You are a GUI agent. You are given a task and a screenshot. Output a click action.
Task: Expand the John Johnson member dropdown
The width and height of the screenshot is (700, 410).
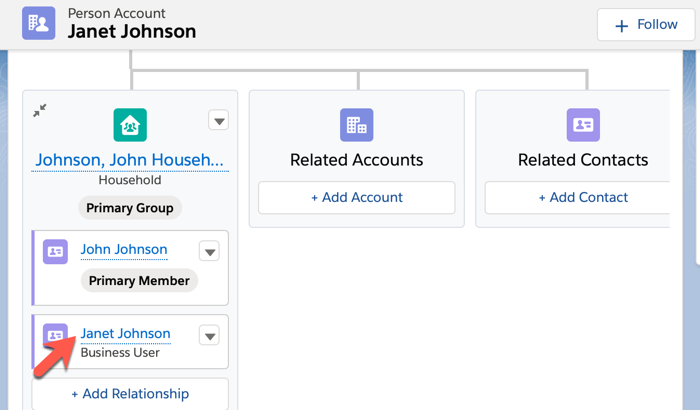tap(209, 251)
